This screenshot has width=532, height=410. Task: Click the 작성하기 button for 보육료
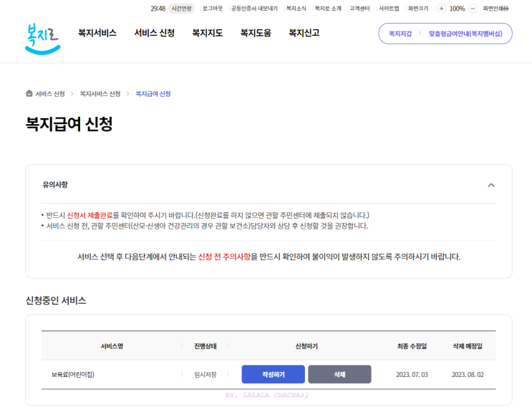273,374
